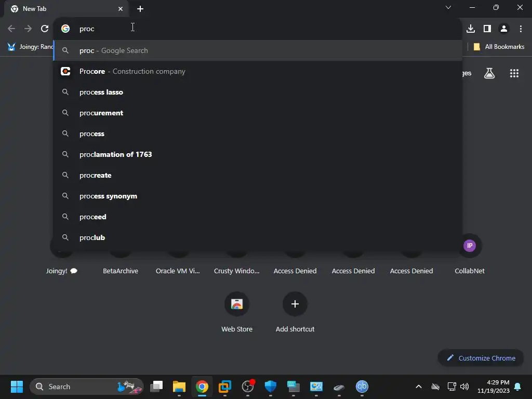
Task: Select Procore construction company suggestion
Action: click(258, 71)
